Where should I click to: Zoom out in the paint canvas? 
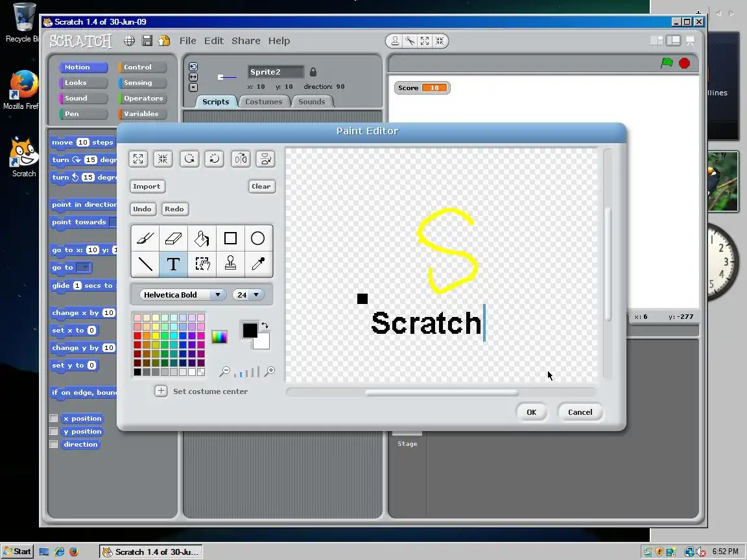tap(224, 371)
